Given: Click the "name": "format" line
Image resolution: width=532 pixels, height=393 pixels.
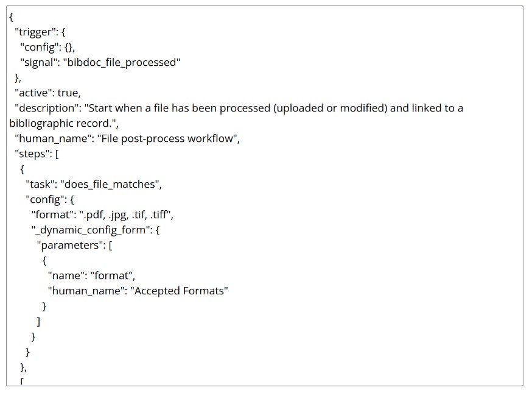Looking at the screenshot, I should (x=91, y=275).
